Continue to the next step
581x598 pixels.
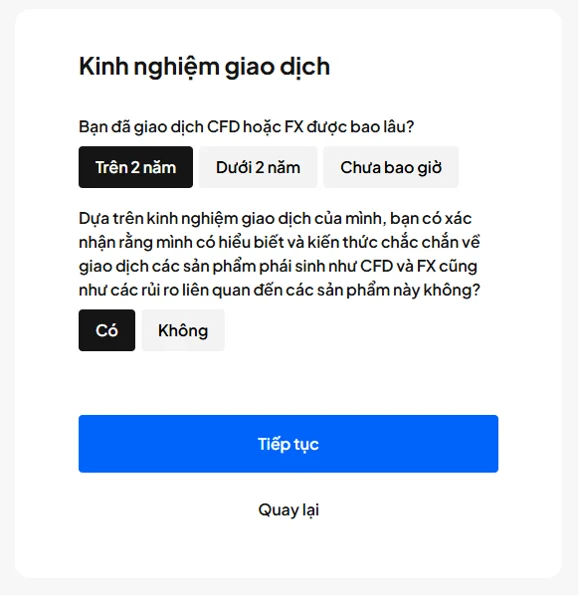pos(289,445)
